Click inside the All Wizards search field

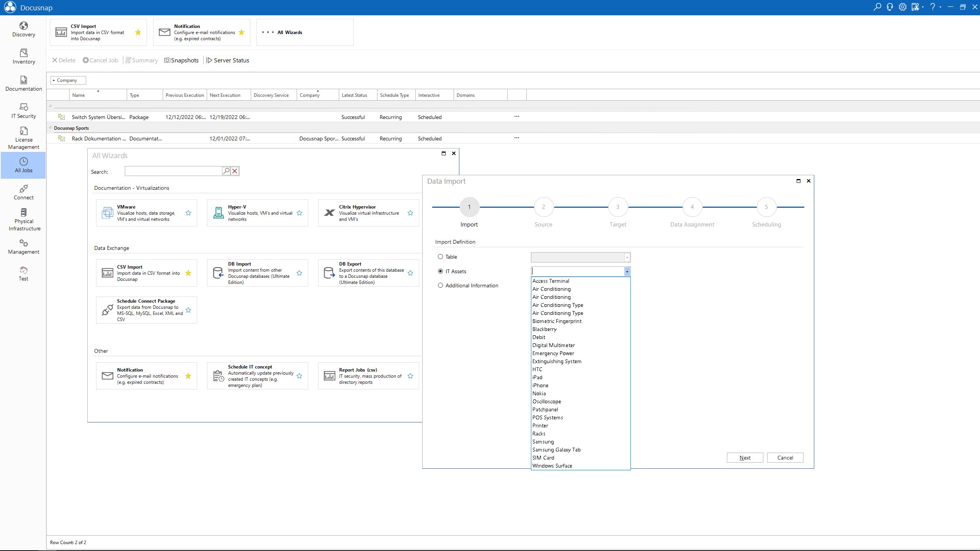pos(172,171)
